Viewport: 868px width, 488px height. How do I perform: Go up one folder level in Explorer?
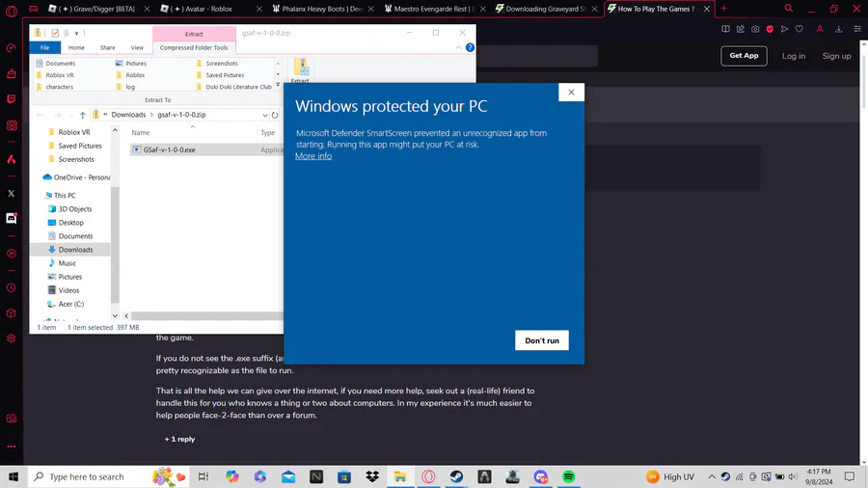83,115
